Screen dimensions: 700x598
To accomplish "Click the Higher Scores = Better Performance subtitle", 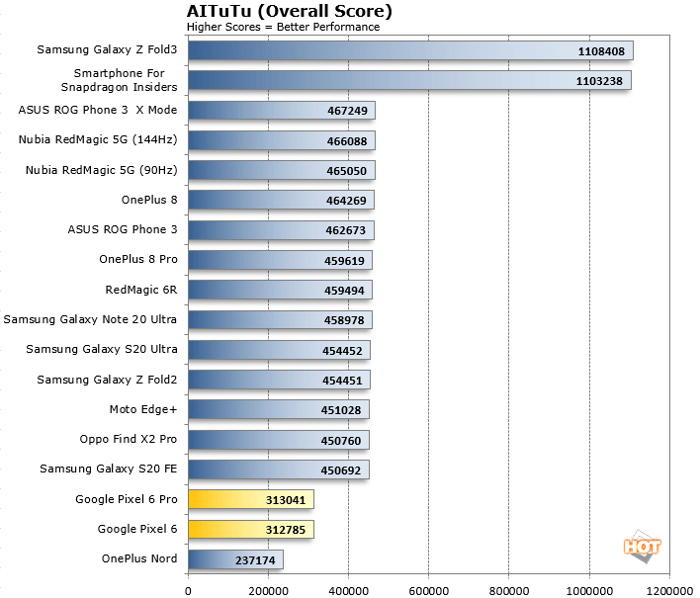I will coord(283,27).
